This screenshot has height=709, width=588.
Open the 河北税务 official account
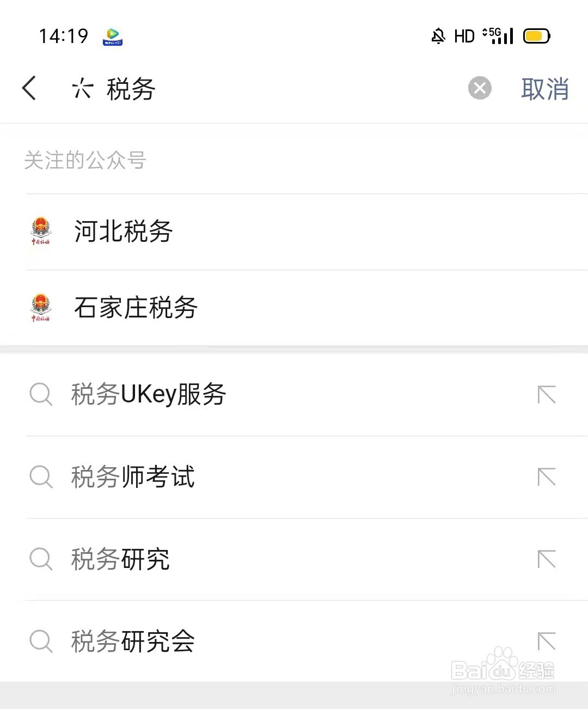294,231
